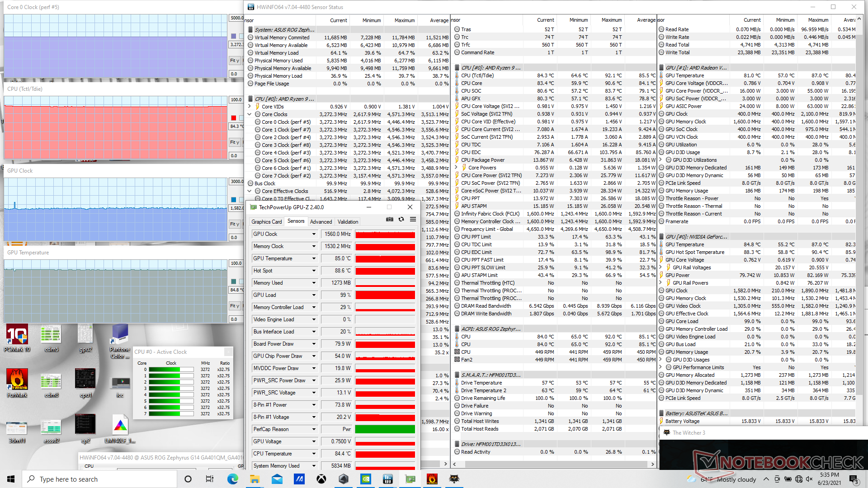
Task: Click the GPU-Z refresh icon
Action: coord(401,220)
